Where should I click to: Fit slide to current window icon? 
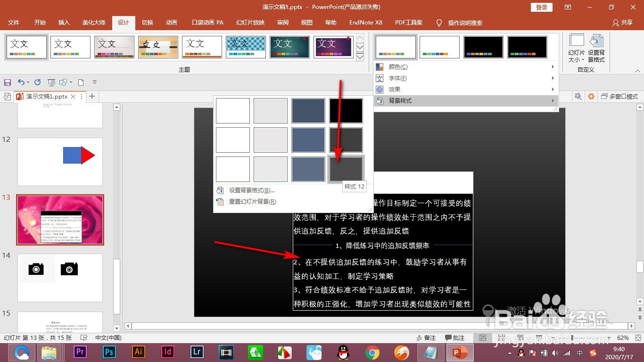pos(637,338)
